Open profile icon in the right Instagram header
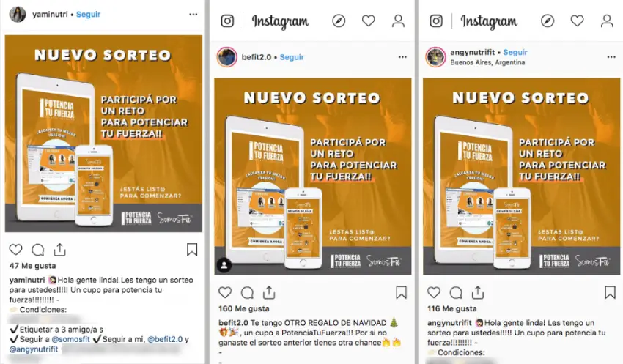Image resolution: width=623 pixels, height=364 pixels. click(607, 21)
